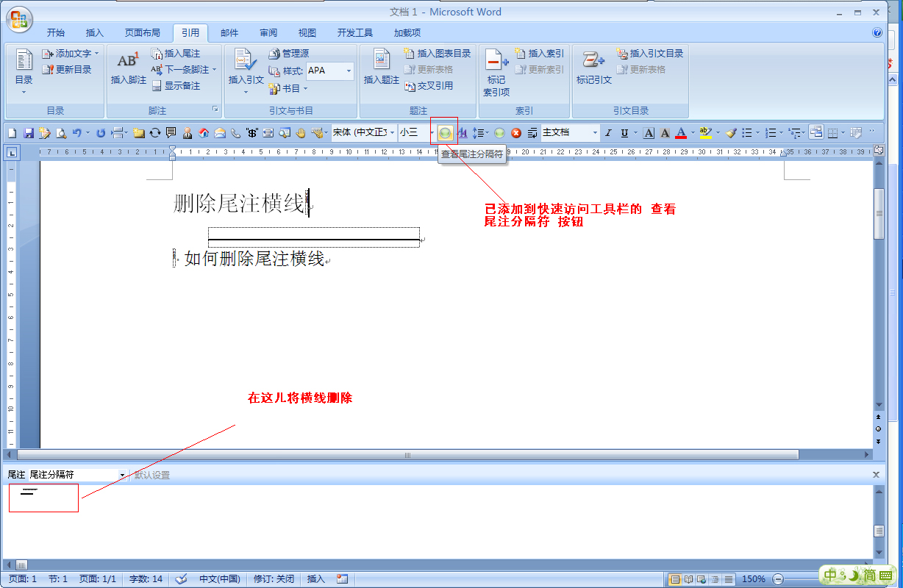Open the 加载项 tab
Viewport: 903px width, 588px height.
407,33
